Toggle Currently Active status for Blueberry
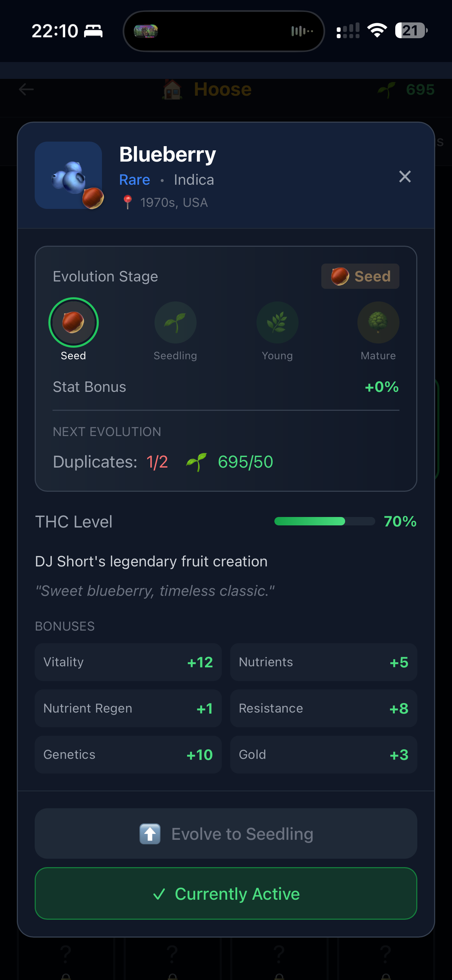Screen dimensions: 452x980 (226, 894)
